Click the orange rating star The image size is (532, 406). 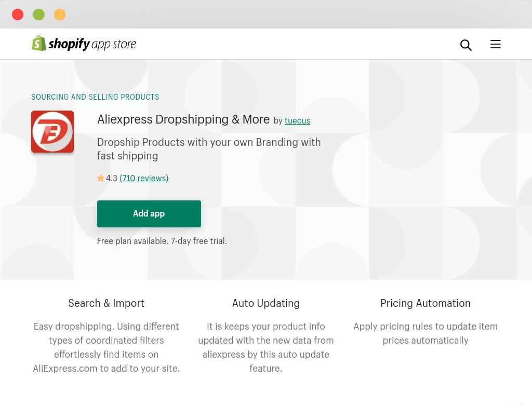(100, 178)
